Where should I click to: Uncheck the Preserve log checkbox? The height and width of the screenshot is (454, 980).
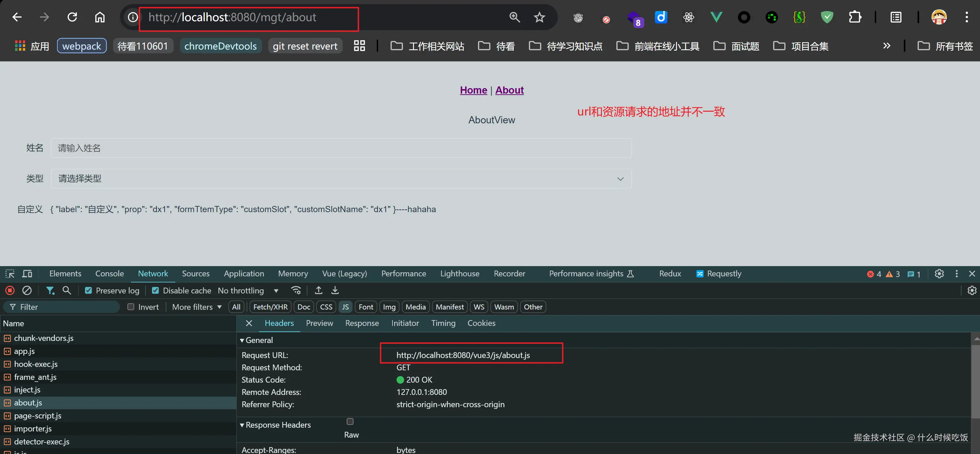tap(88, 290)
